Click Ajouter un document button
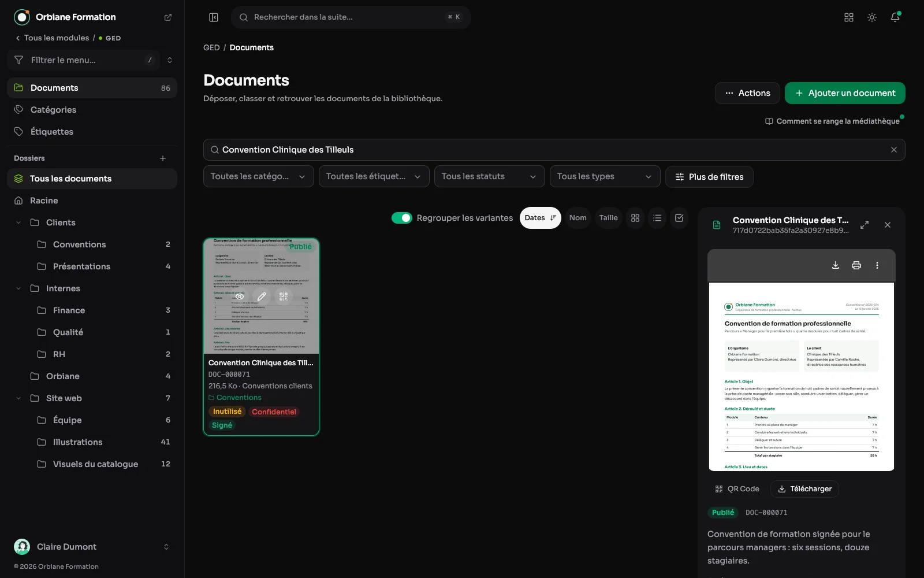This screenshot has height=578, width=924. click(x=845, y=93)
